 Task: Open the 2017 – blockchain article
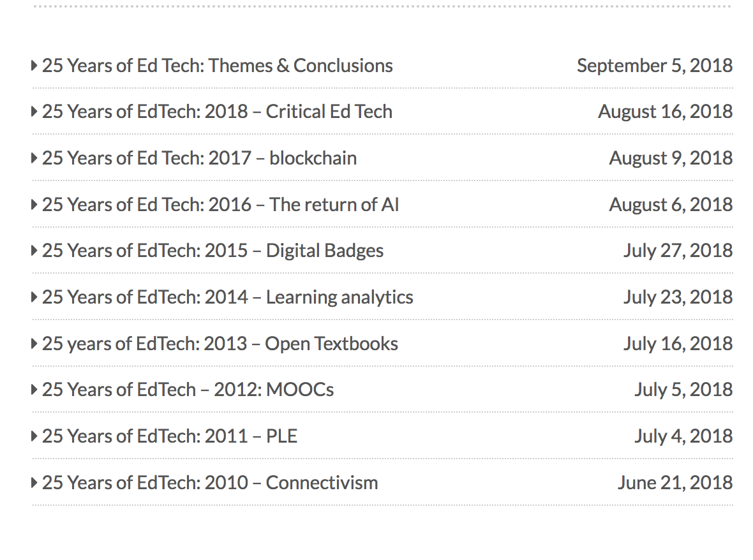(x=200, y=158)
